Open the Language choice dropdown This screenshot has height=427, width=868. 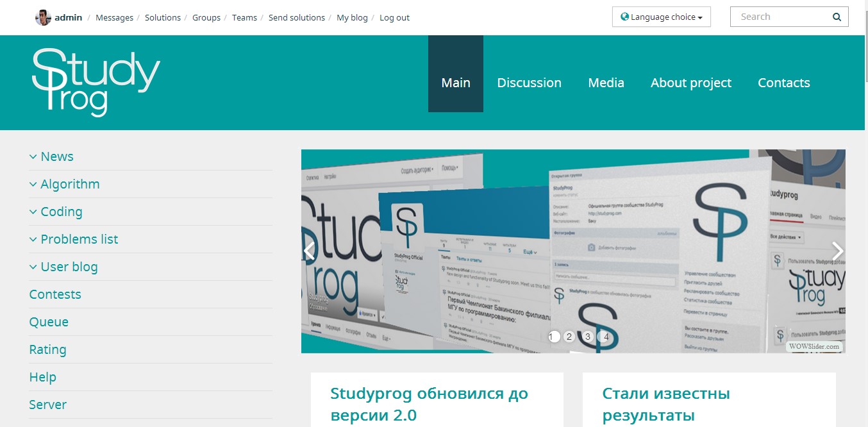[662, 17]
